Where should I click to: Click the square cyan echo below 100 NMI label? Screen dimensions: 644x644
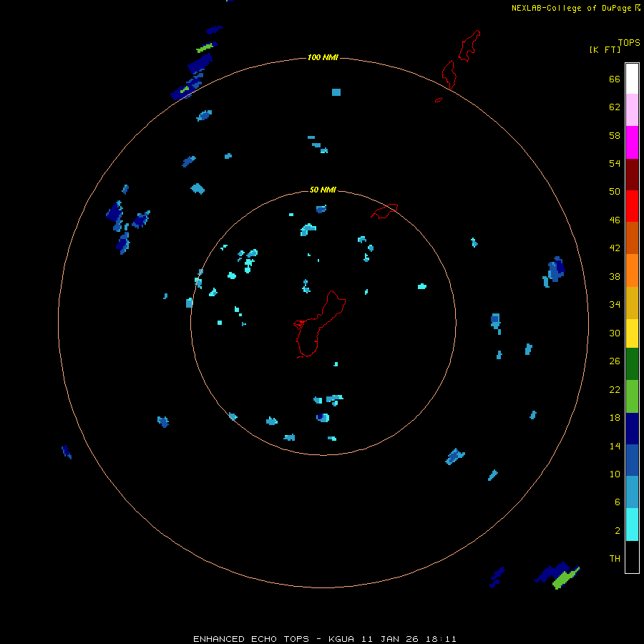(336, 92)
